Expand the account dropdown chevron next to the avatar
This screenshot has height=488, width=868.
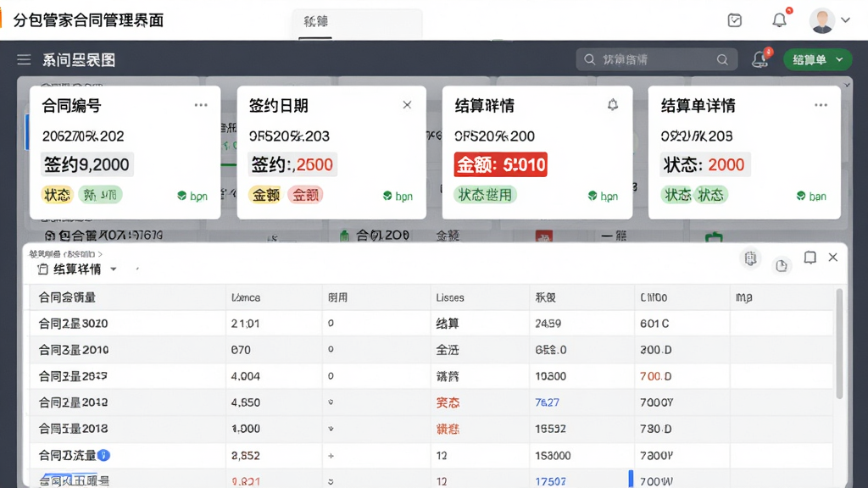[845, 20]
